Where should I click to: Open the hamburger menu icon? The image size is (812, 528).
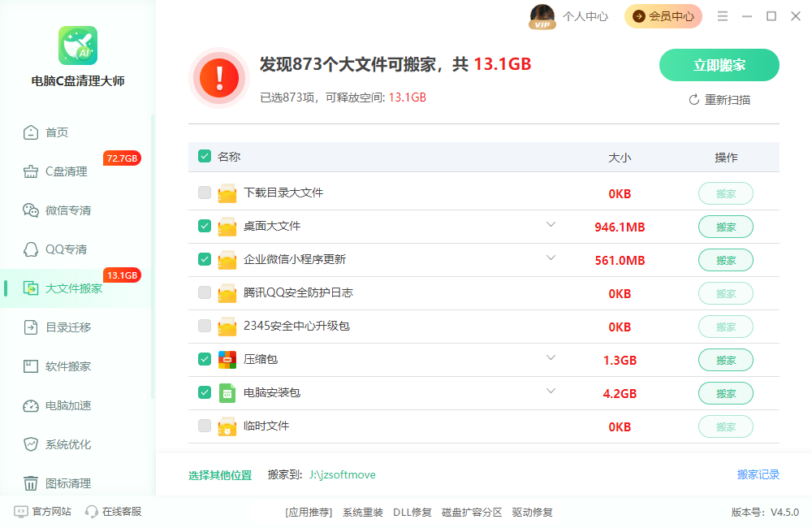tap(723, 16)
